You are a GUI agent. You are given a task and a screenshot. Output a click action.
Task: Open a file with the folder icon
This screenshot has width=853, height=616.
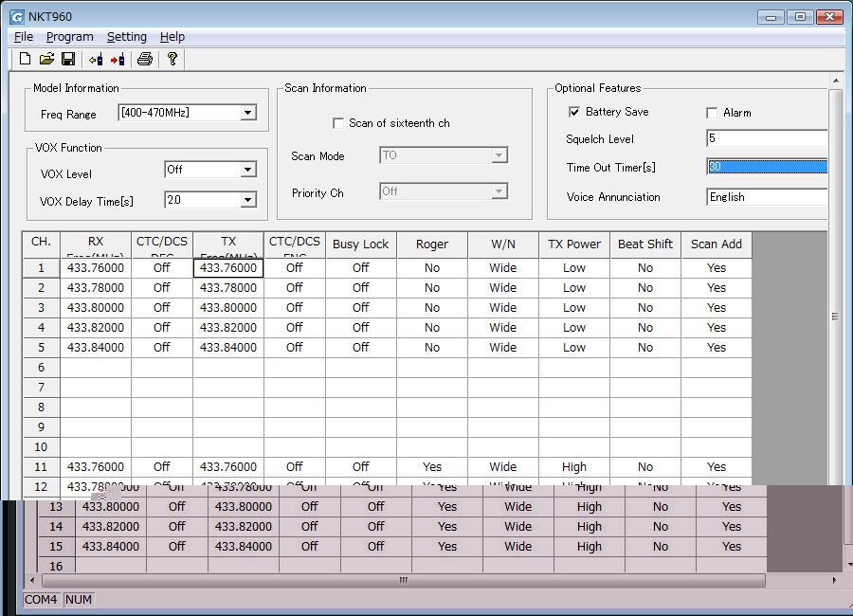coord(46,59)
